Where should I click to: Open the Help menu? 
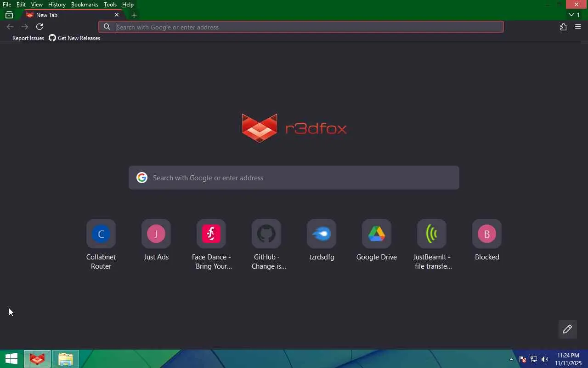128,5
